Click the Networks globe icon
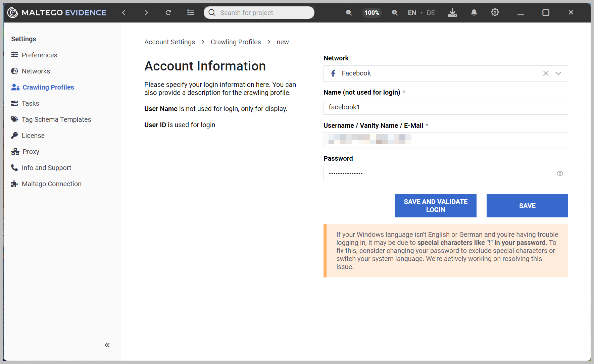The width and height of the screenshot is (594, 364). pos(14,71)
